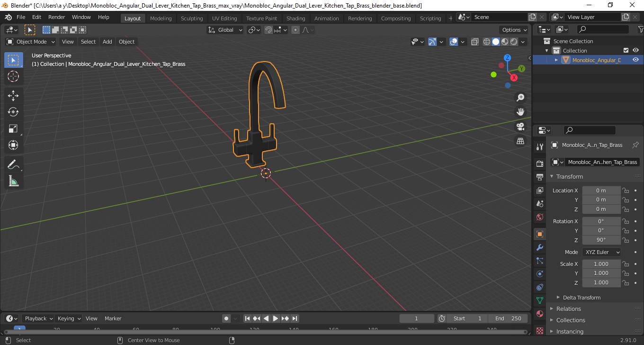The image size is (644, 345).
Task: Click the Rotation Z 90° field
Action: click(601, 240)
